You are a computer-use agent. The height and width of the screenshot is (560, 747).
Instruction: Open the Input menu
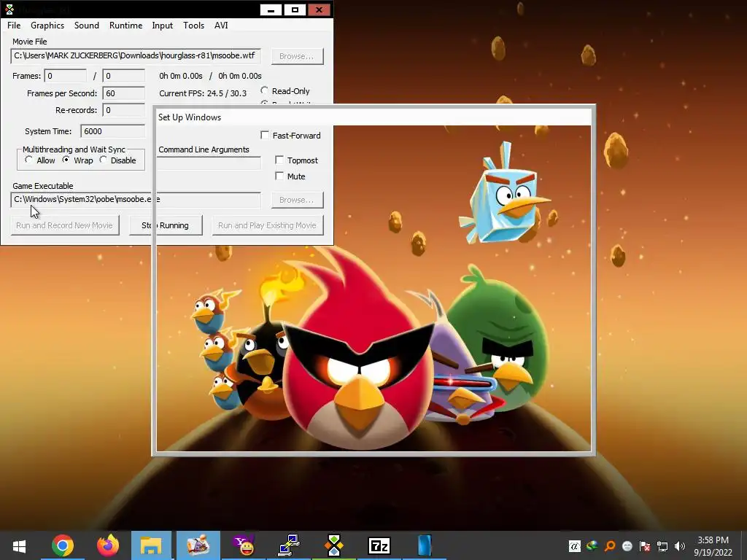(x=162, y=26)
